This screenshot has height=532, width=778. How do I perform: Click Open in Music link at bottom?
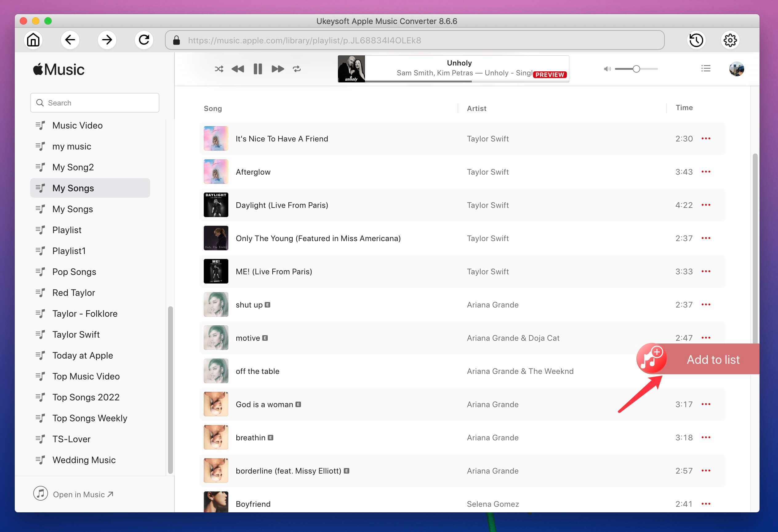(82, 494)
